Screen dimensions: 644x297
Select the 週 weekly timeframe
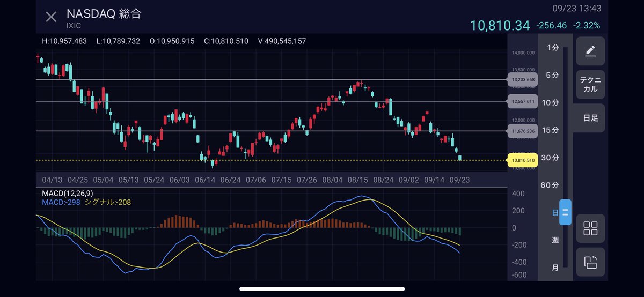(x=555, y=240)
